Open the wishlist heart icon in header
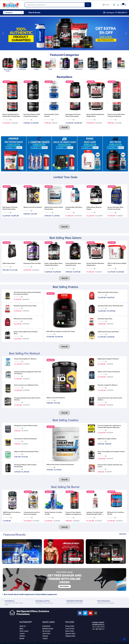The image size is (129, 644). (121, 5)
